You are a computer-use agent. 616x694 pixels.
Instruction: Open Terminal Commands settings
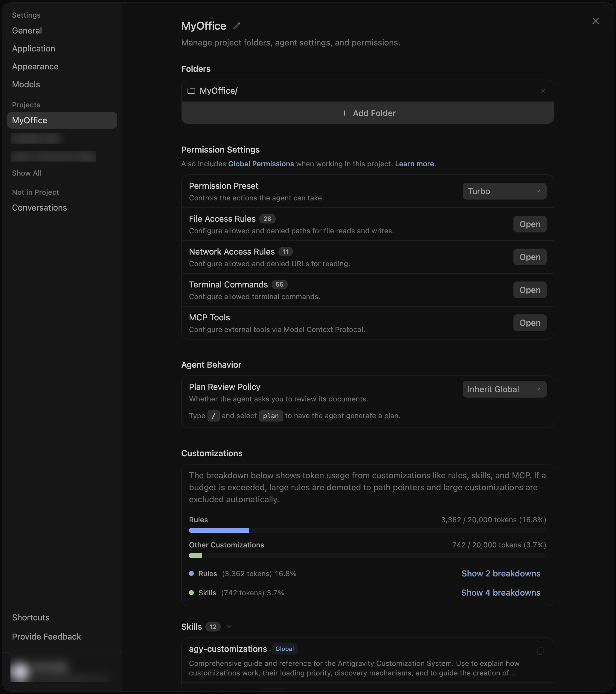(x=530, y=290)
